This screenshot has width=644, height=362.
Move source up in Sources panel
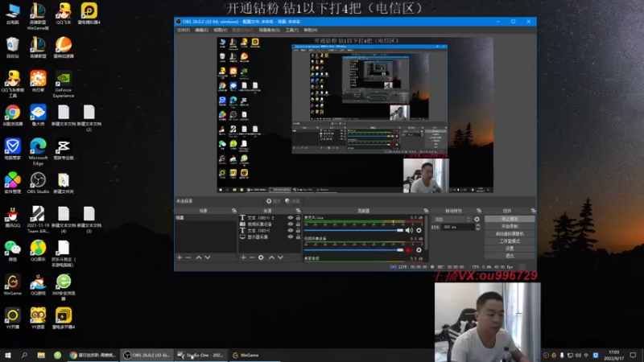pos(271,257)
